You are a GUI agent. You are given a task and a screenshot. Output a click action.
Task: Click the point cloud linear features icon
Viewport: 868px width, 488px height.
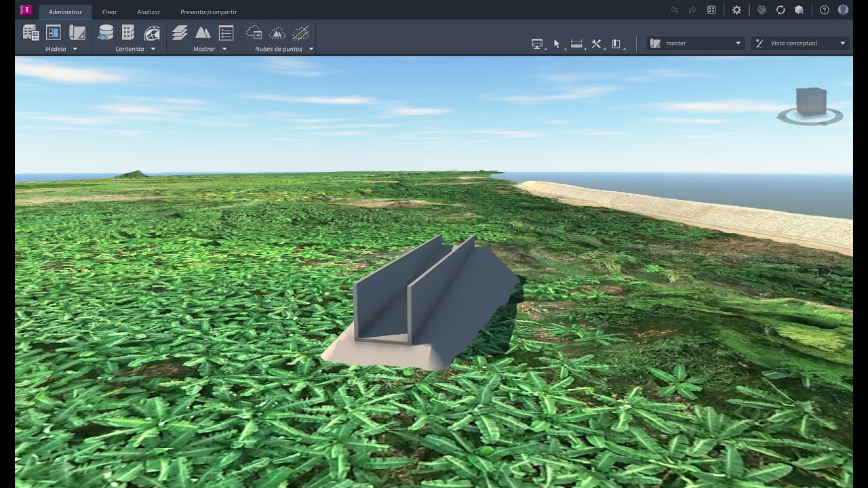(x=300, y=33)
